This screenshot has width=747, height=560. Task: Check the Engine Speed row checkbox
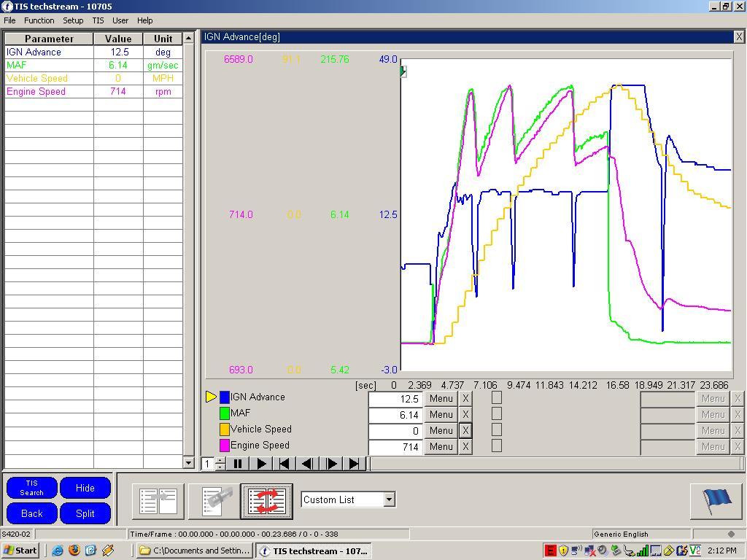497,446
